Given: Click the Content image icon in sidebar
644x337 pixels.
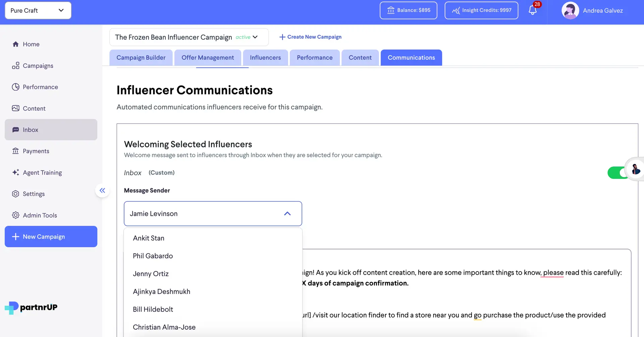Looking at the screenshot, I should point(15,108).
